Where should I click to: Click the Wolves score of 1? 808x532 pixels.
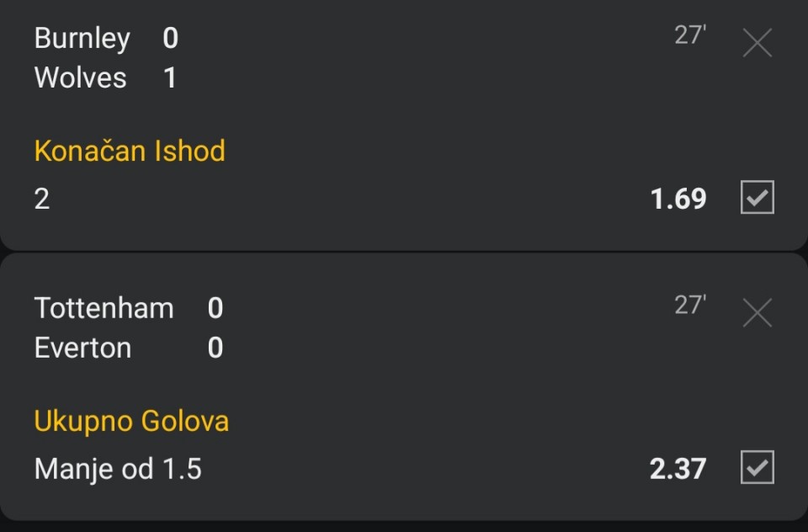tap(169, 78)
